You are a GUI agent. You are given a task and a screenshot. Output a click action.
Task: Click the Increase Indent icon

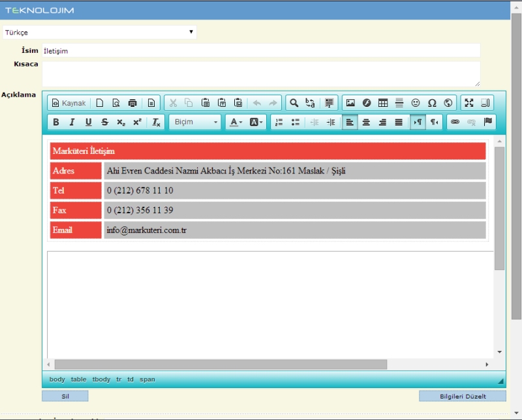[331, 122]
